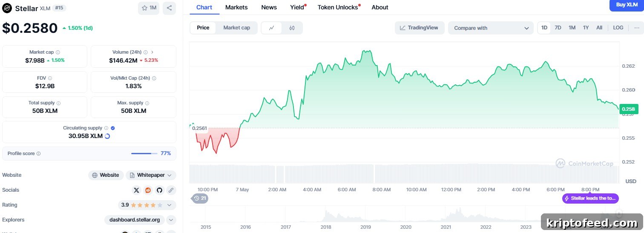Screen dimensions: 644x233
Task: Click the verified badge beside Circulating supply
Action: pyautogui.click(x=113, y=128)
